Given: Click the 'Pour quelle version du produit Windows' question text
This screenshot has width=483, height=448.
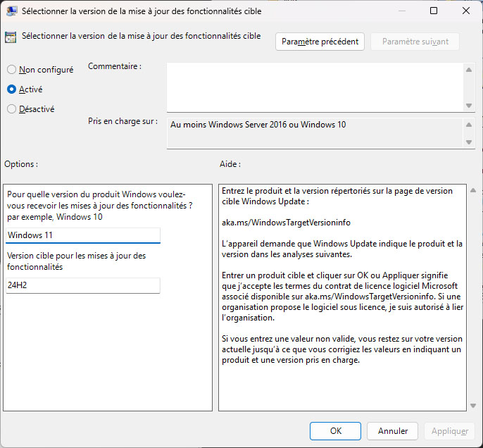Looking at the screenshot, I should pyautogui.click(x=99, y=206).
